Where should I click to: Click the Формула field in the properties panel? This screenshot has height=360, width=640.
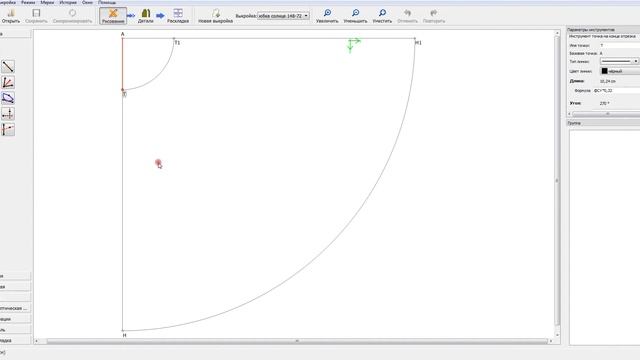[x=616, y=91]
